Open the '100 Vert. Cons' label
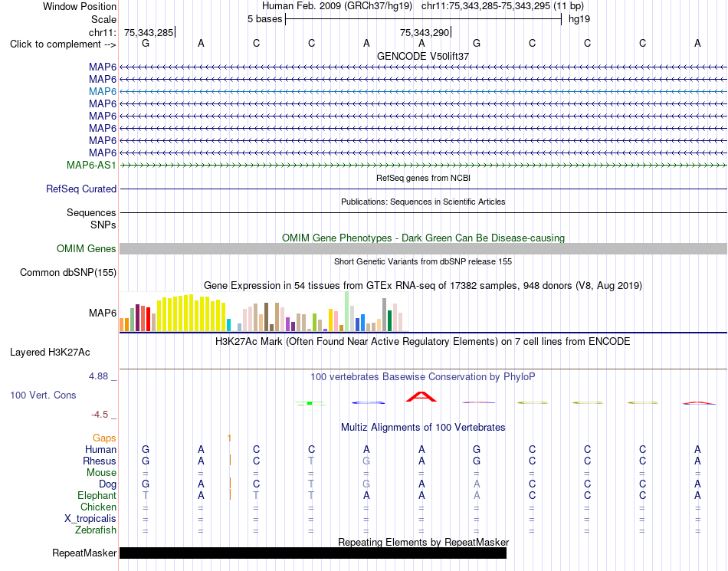The height and width of the screenshot is (571, 728). [43, 395]
